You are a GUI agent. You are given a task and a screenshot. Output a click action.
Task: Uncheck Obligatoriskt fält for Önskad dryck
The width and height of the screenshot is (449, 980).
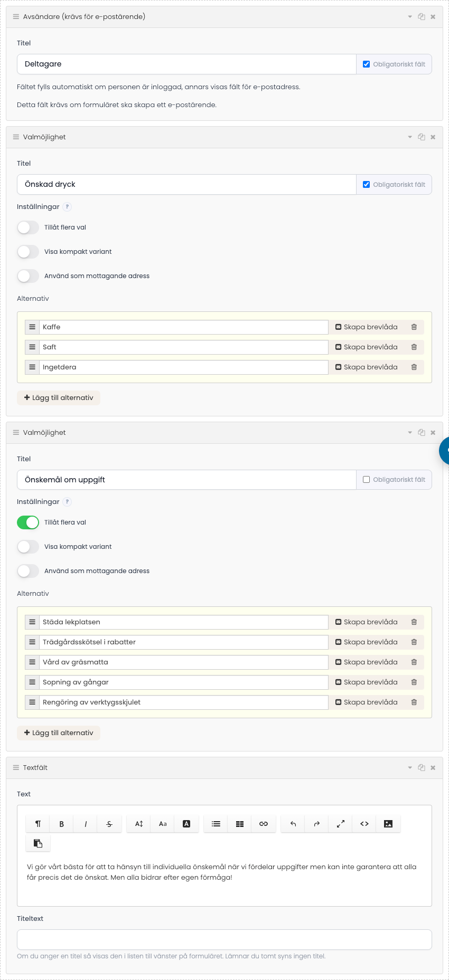(x=366, y=185)
